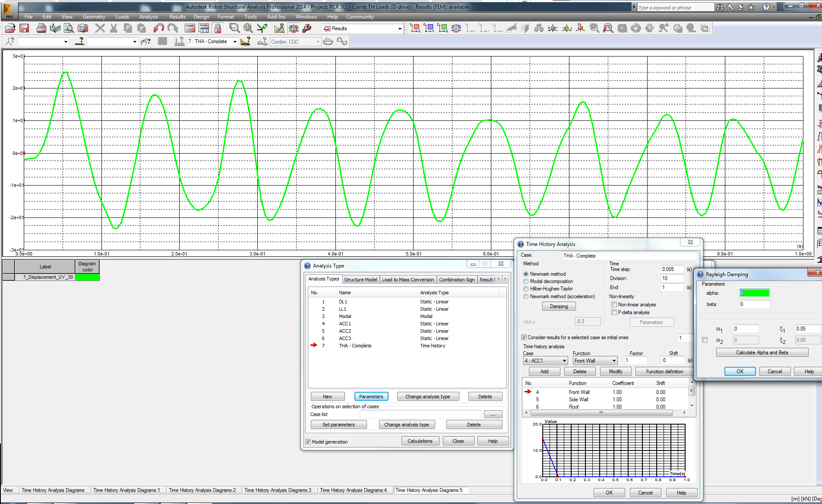
Task: Select the 3D view projection icon
Action: (455, 28)
